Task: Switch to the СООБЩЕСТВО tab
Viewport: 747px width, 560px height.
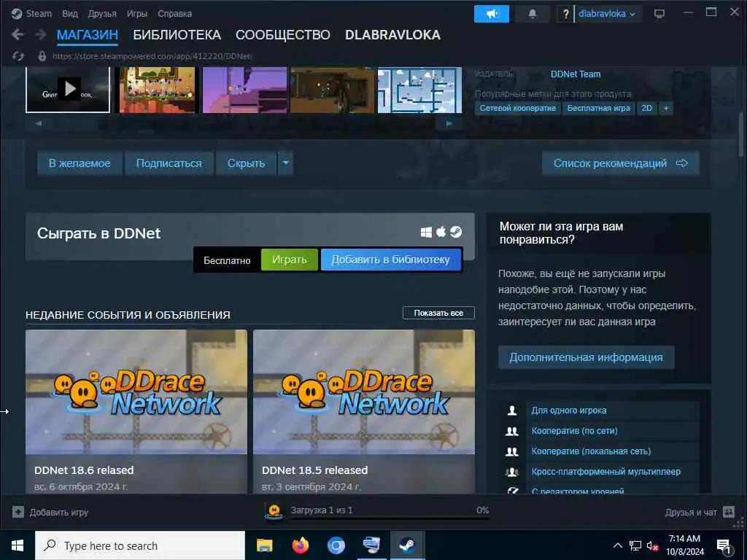Action: (282, 35)
